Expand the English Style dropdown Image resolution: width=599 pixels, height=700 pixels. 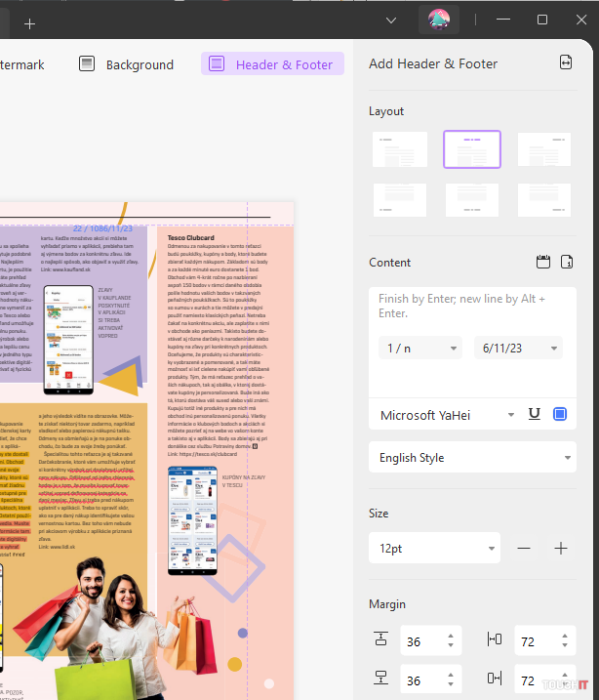click(472, 457)
